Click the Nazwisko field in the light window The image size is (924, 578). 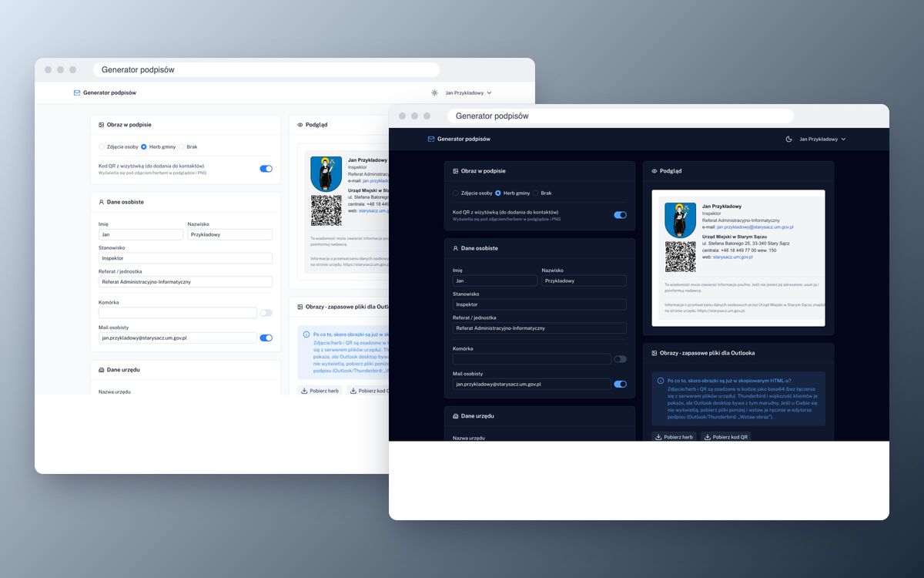(229, 234)
